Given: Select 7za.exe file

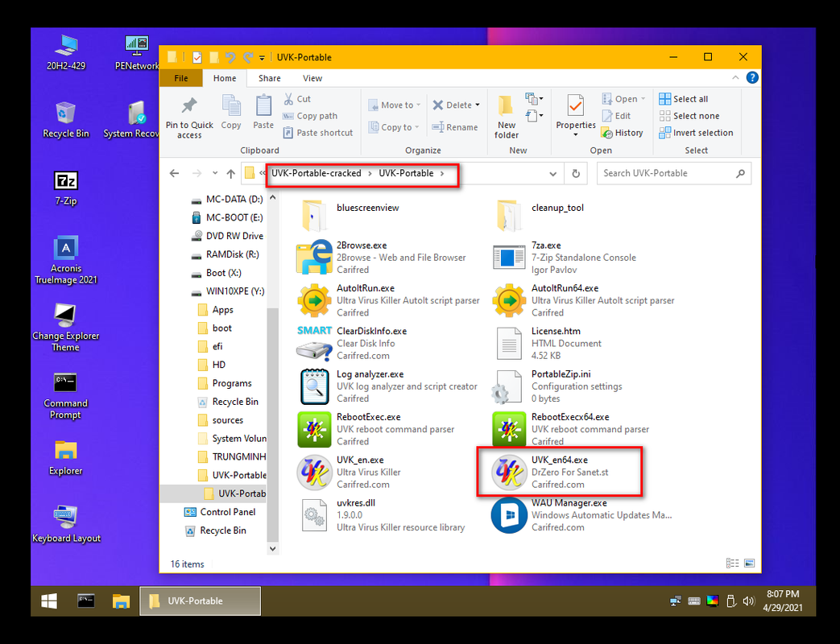Looking at the screenshot, I should 564,257.
